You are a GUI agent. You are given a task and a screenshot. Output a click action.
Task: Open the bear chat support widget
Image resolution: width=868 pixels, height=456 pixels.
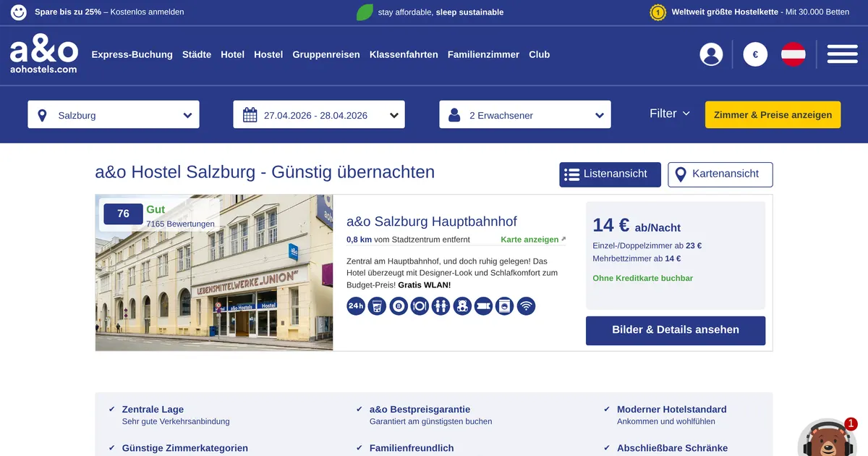click(827, 439)
